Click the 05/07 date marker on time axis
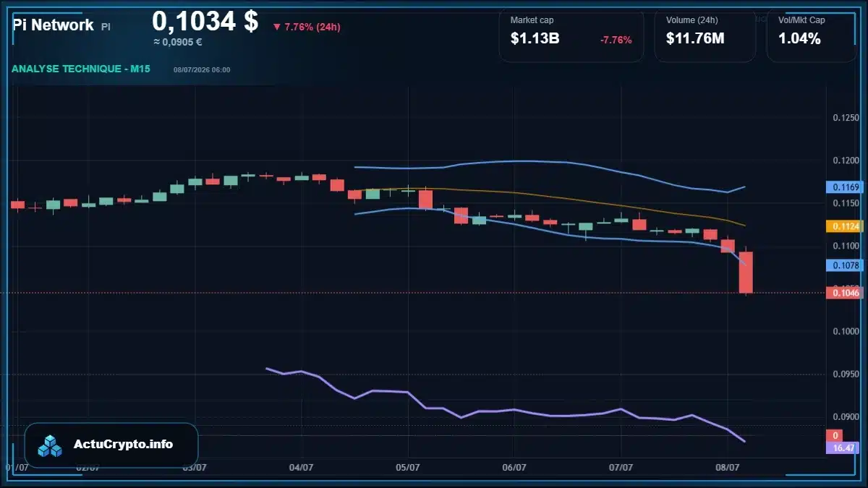The image size is (868, 488). pos(408,468)
